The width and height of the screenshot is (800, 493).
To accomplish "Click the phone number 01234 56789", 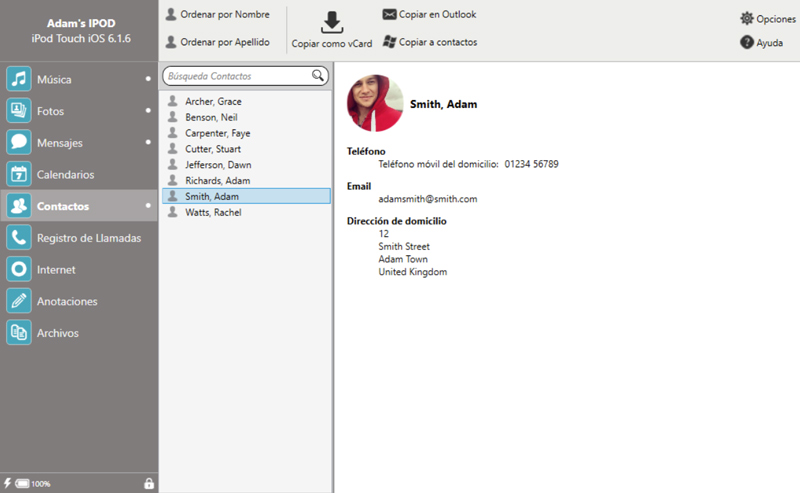I will coord(532,164).
